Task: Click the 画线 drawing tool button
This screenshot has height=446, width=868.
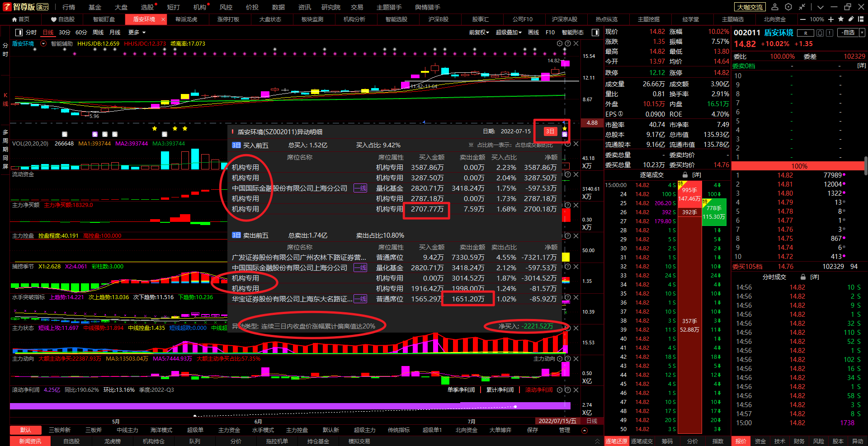Action: coord(533,33)
